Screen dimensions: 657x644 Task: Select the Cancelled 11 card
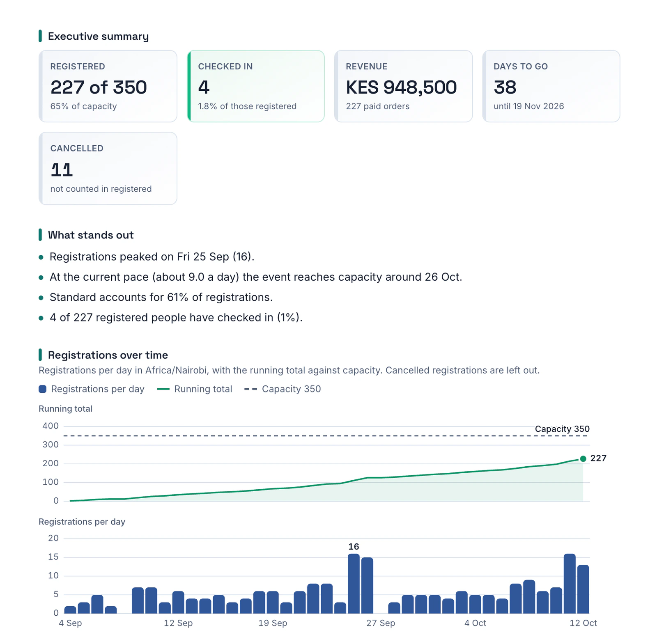[108, 168]
